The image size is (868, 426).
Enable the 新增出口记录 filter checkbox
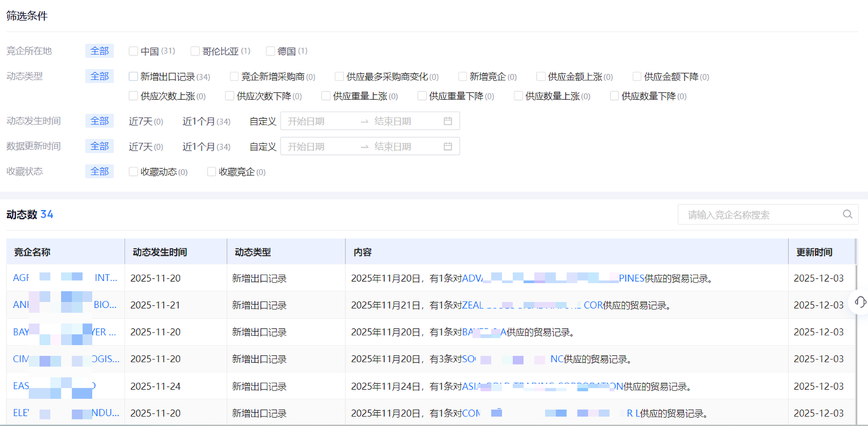coord(133,77)
